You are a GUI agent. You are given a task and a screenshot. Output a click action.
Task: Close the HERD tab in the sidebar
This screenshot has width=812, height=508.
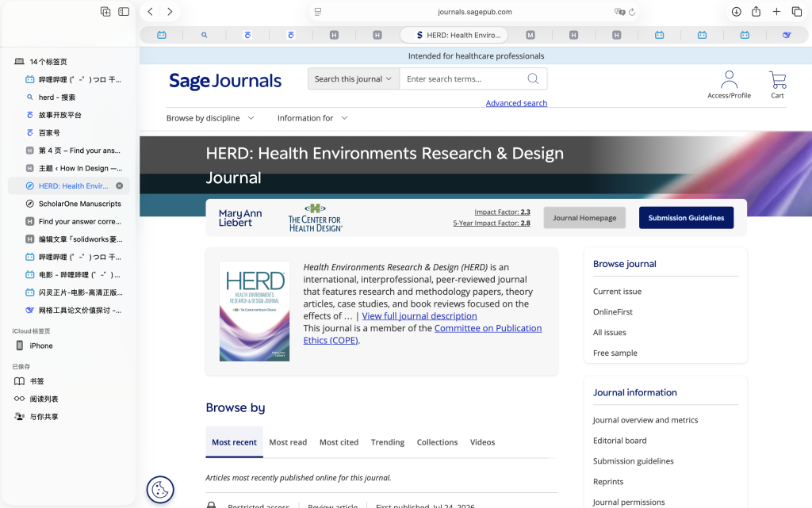pyautogui.click(x=120, y=185)
